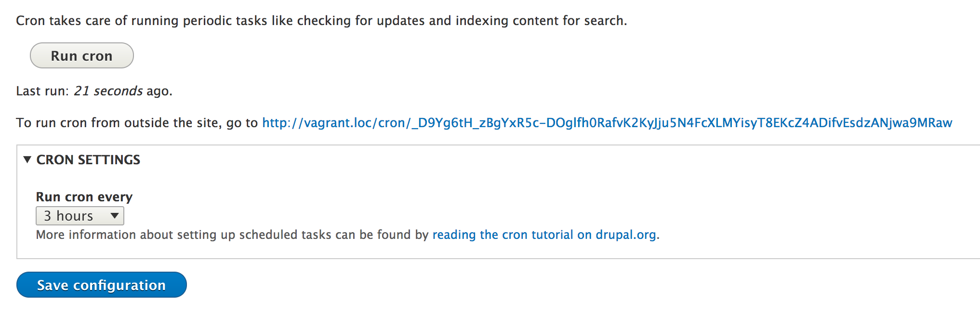Click the word "Cron" starting the intro paragraph

(30, 21)
